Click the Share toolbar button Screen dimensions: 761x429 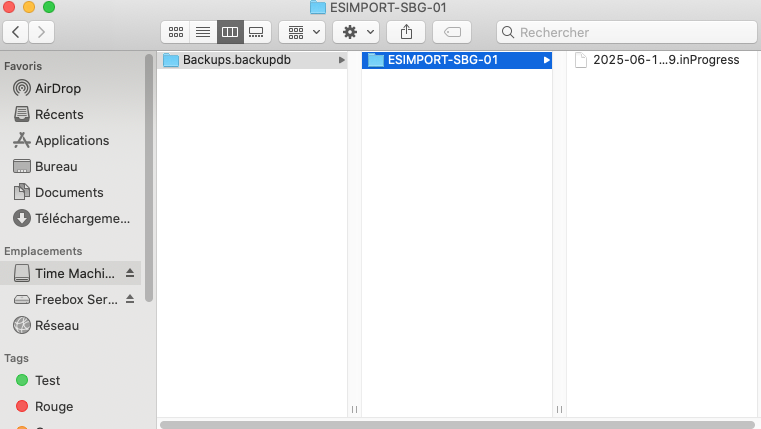(x=406, y=33)
